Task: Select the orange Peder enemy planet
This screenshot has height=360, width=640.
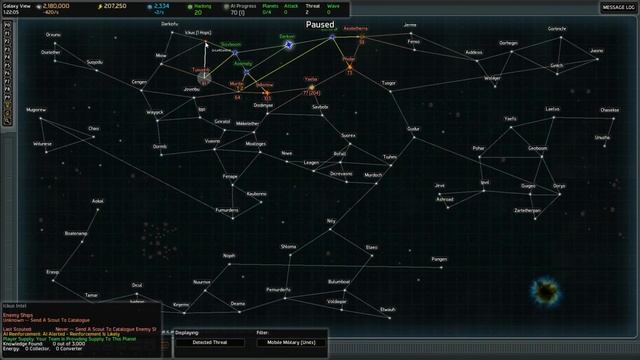Action: pos(349,67)
